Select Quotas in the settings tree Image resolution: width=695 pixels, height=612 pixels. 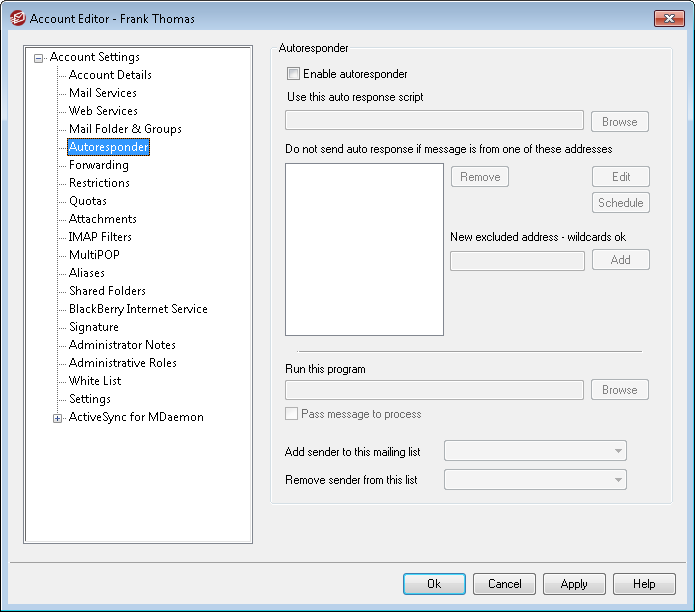(88, 201)
